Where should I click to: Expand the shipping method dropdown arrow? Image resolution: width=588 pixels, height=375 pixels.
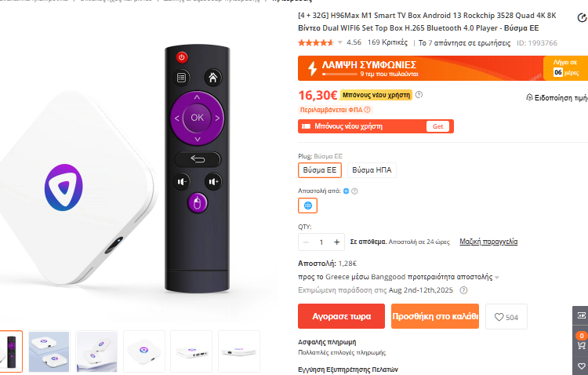[497, 278]
